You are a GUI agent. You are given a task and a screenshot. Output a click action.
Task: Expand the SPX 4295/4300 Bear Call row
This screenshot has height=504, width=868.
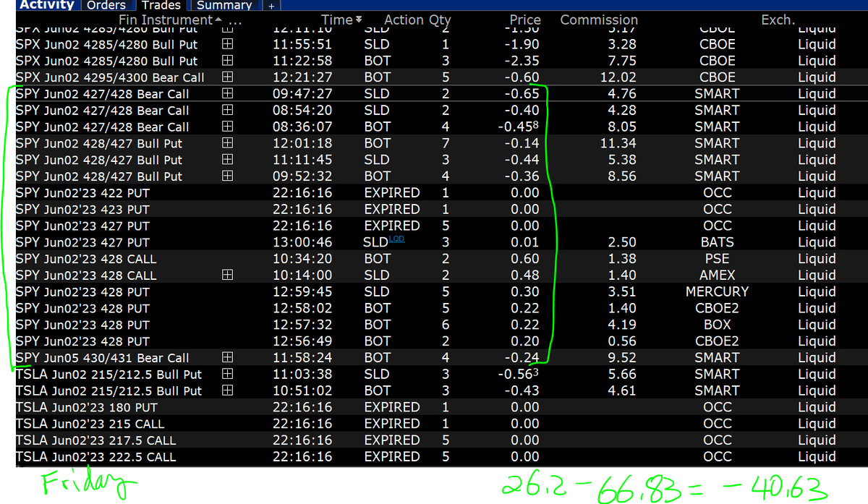(227, 77)
